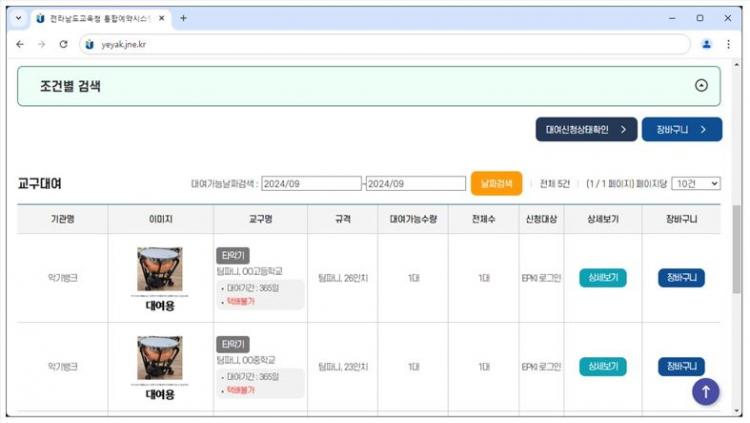Open the 페이지당 10건 dropdown
This screenshot has height=423, width=750.
[x=696, y=184]
